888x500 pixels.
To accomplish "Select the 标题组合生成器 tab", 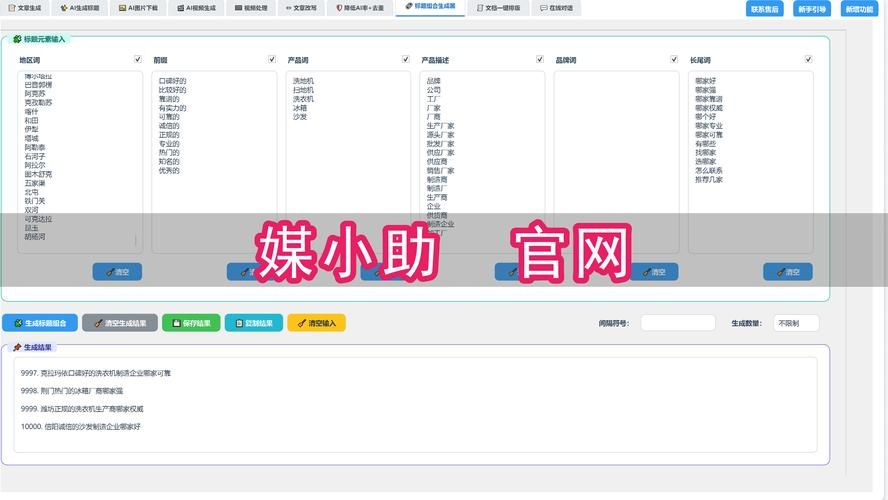I will [430, 7].
